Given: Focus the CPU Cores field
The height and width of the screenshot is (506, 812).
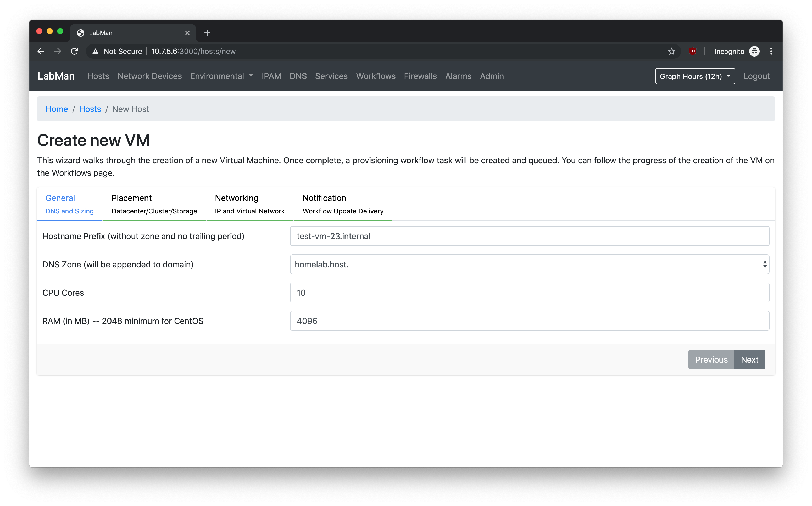Looking at the screenshot, I should 529,293.
